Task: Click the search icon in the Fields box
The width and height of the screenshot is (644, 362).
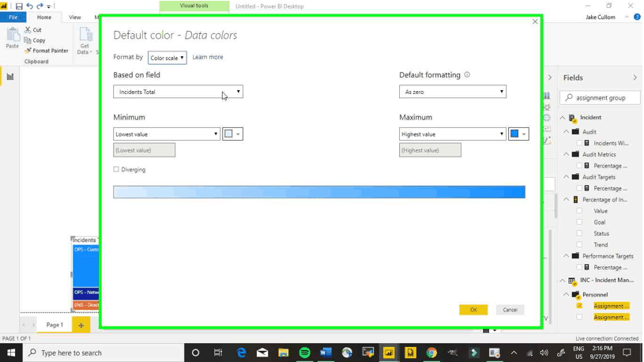Action: 569,97
